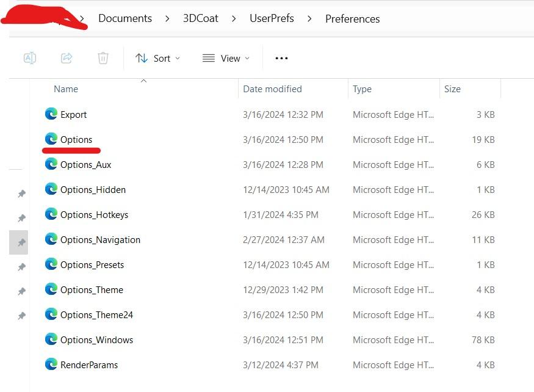The width and height of the screenshot is (534, 392).
Task: Click the Edge icon beside the Export file
Action: [x=51, y=114]
